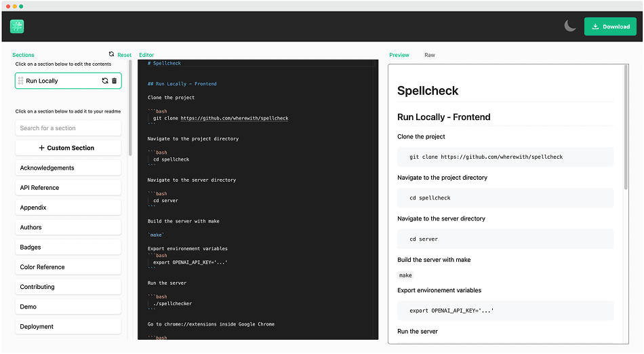The height and width of the screenshot is (354, 644).
Task: Click the 'cd server' code block in preview
Action: pyautogui.click(x=506, y=239)
